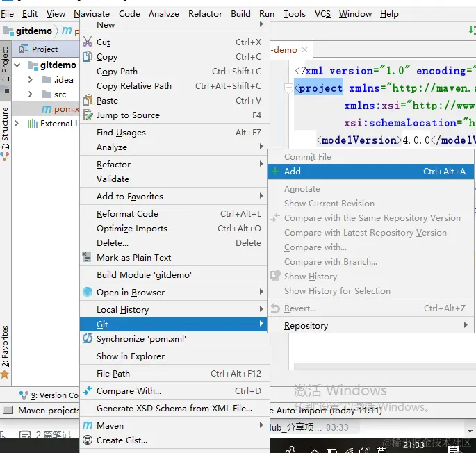Click Compare With arrows icon
Image resolution: width=476 pixels, height=453 pixels.
click(88, 390)
